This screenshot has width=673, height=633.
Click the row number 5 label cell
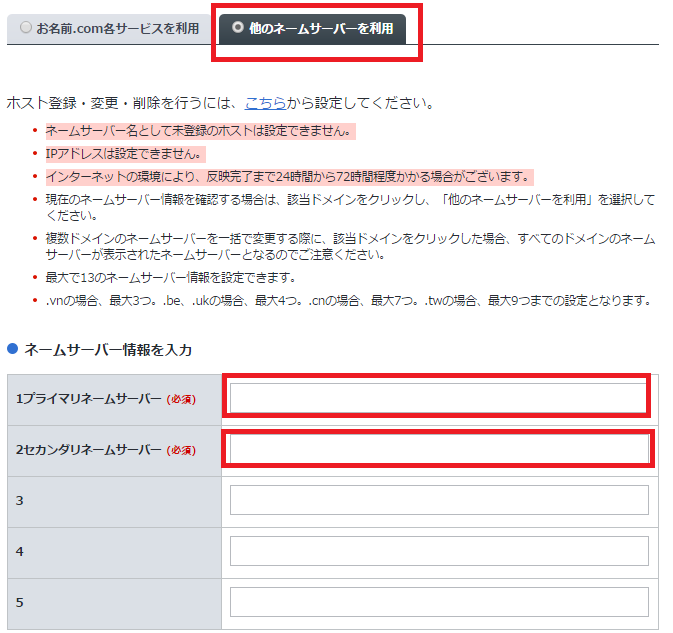click(20, 602)
